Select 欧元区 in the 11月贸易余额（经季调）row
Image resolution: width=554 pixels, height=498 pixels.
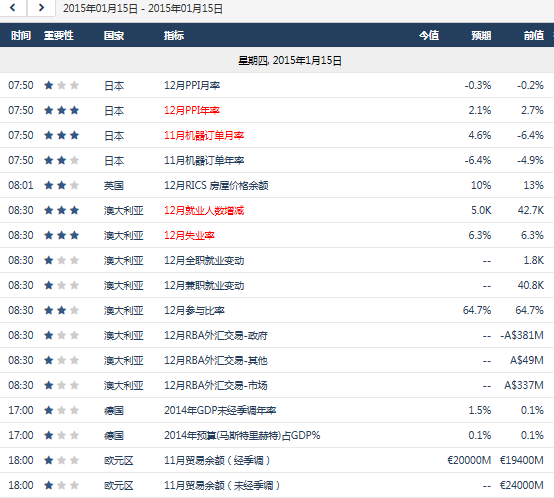[x=119, y=461]
